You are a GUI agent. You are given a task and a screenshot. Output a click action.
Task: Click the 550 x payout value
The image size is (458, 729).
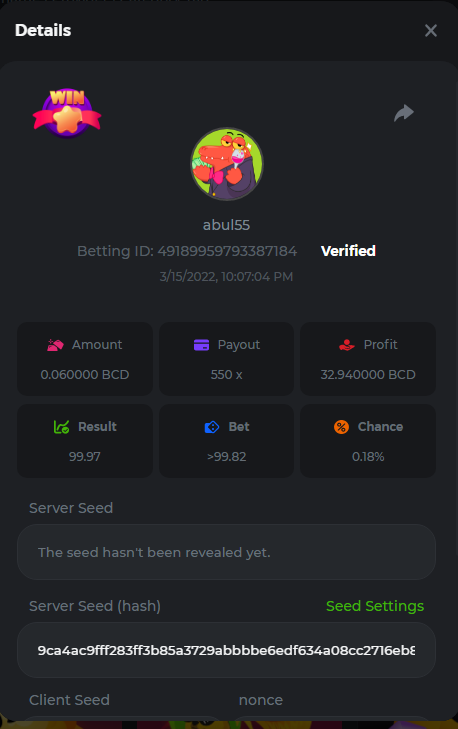(x=226, y=375)
